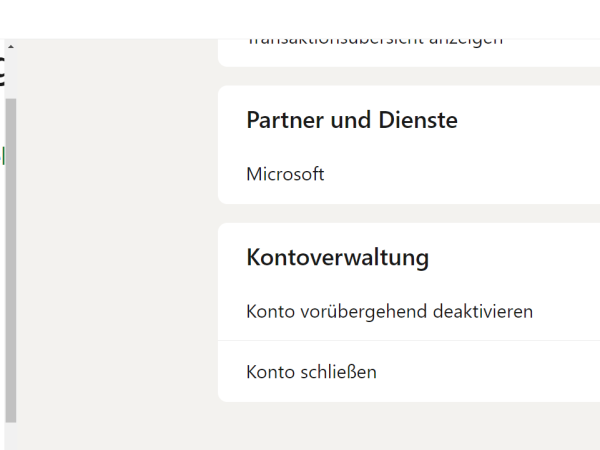Click blank area right of Microsoft entry

459,174
